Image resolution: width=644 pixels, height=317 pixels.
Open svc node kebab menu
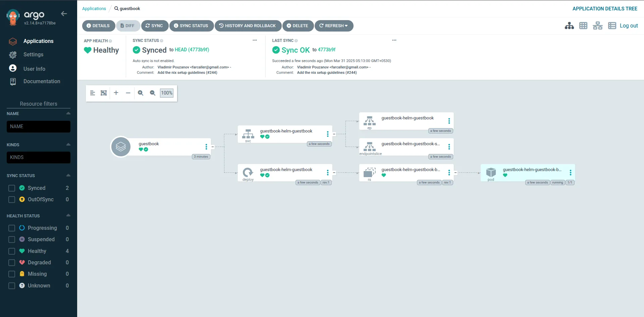coord(328,134)
